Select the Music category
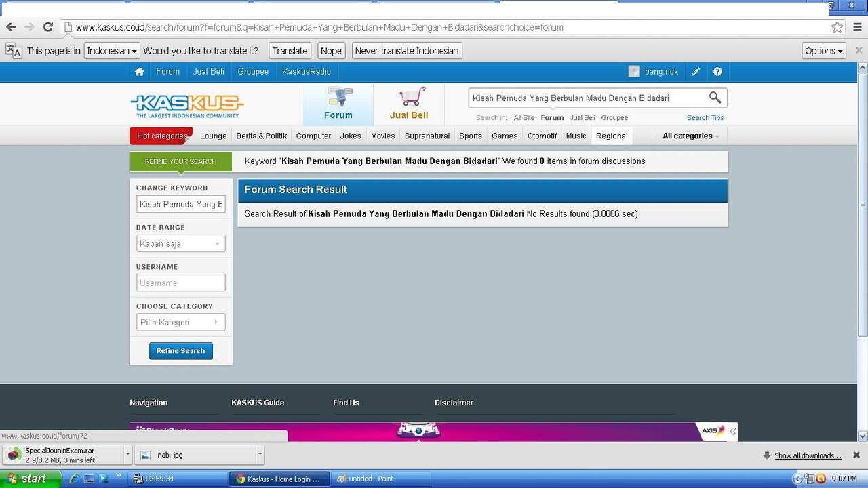 [576, 136]
